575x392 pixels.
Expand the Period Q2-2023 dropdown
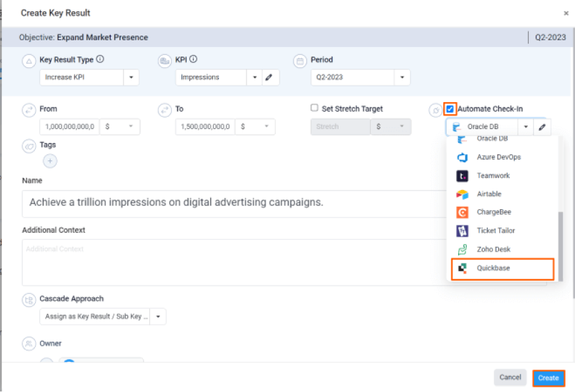pos(402,77)
